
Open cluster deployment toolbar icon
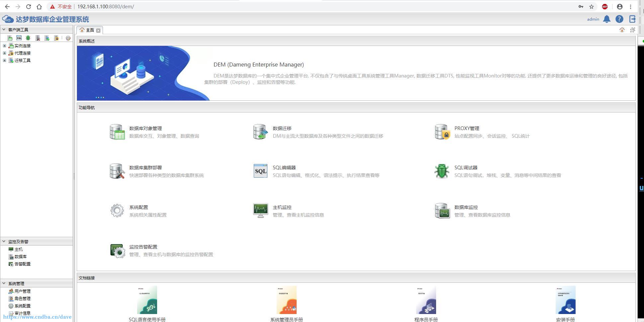click(x=38, y=38)
